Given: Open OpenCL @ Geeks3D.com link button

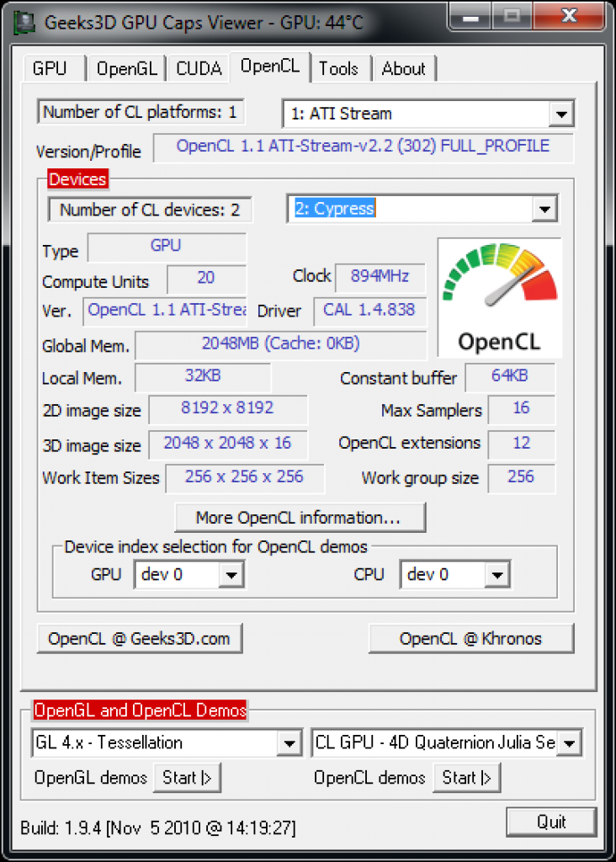Looking at the screenshot, I should 140,639.
